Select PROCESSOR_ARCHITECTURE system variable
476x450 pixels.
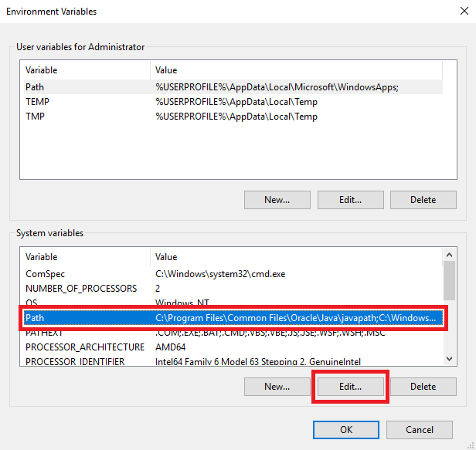[233, 347]
